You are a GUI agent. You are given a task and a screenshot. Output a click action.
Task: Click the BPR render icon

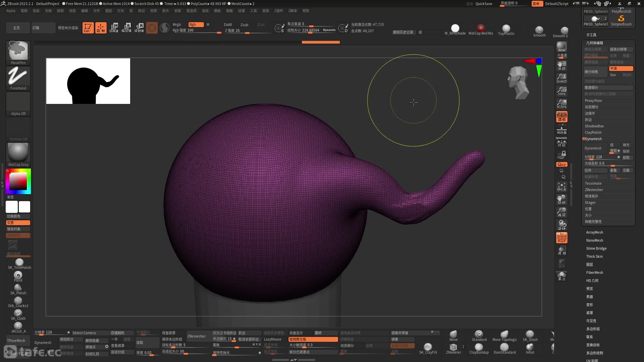pyautogui.click(x=562, y=47)
